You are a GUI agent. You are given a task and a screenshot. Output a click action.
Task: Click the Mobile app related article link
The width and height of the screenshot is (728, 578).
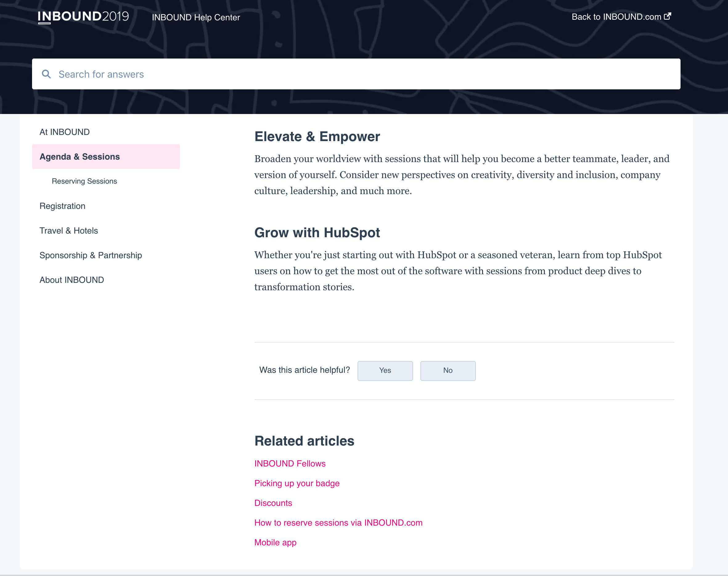click(275, 542)
